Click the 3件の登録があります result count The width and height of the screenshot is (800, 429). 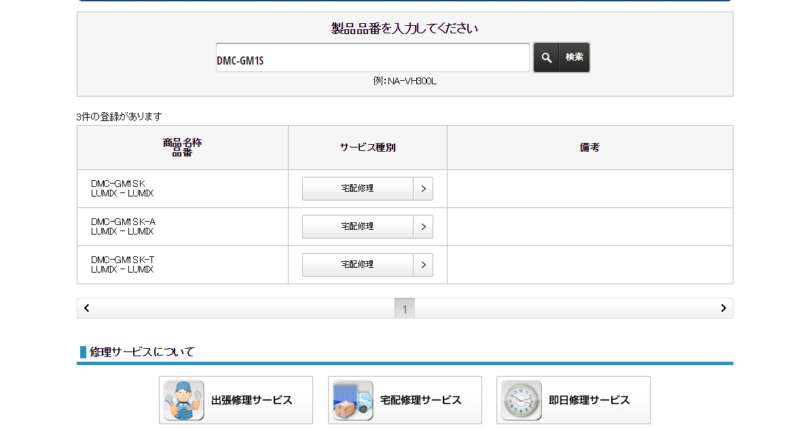click(119, 117)
